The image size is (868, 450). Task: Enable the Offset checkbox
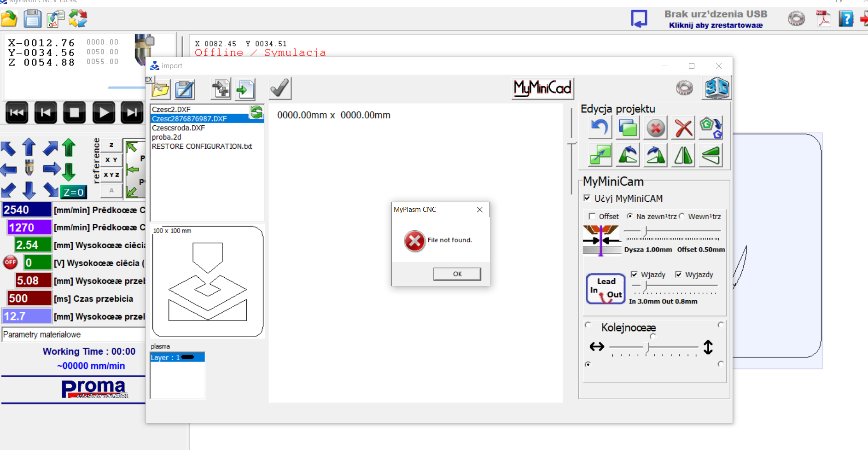point(592,216)
